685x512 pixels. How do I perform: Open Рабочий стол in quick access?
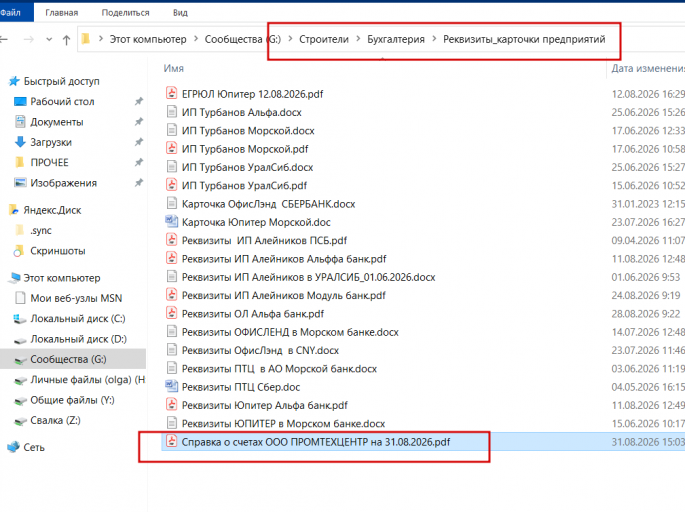pyautogui.click(x=62, y=102)
